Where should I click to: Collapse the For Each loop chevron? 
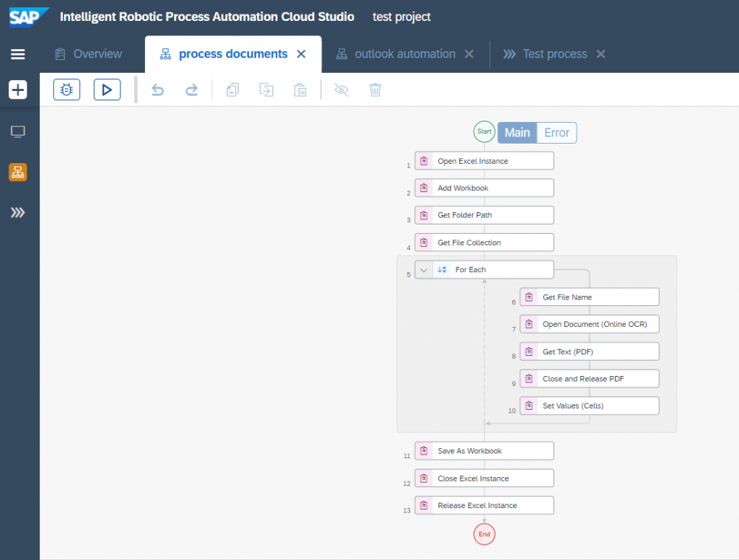(x=424, y=270)
